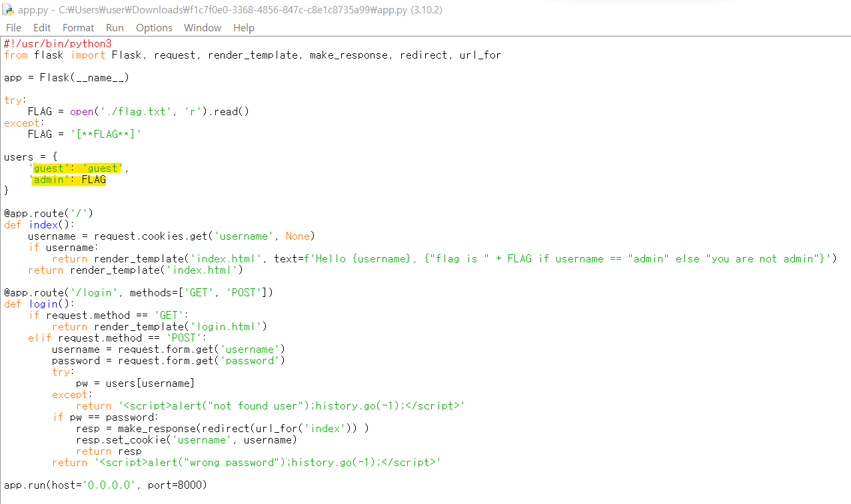
Task: Click the 'wrong password' alert line
Action: (247, 462)
